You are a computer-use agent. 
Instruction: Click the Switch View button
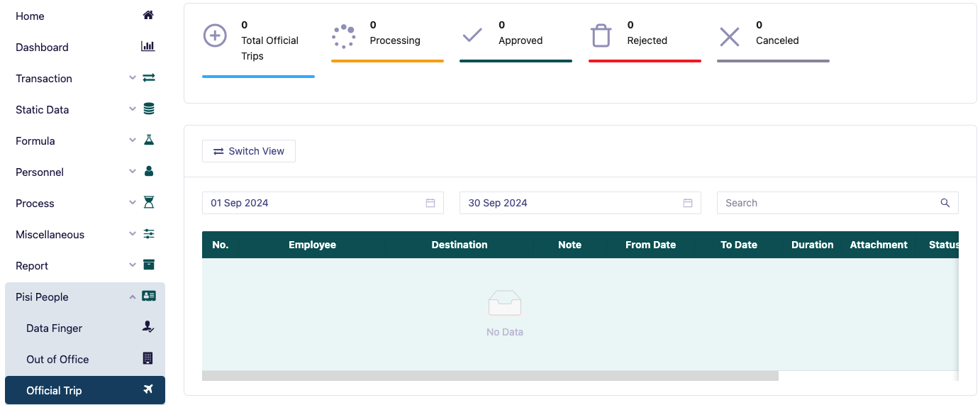(x=249, y=151)
